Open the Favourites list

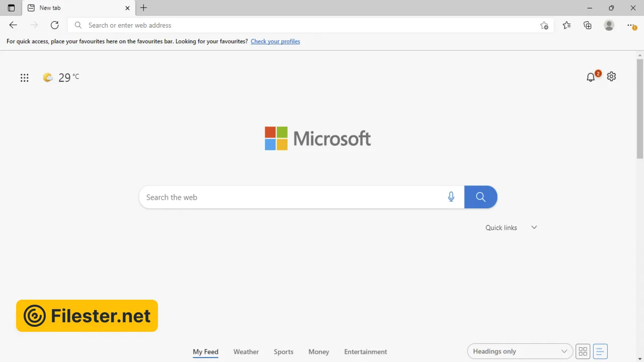point(567,25)
